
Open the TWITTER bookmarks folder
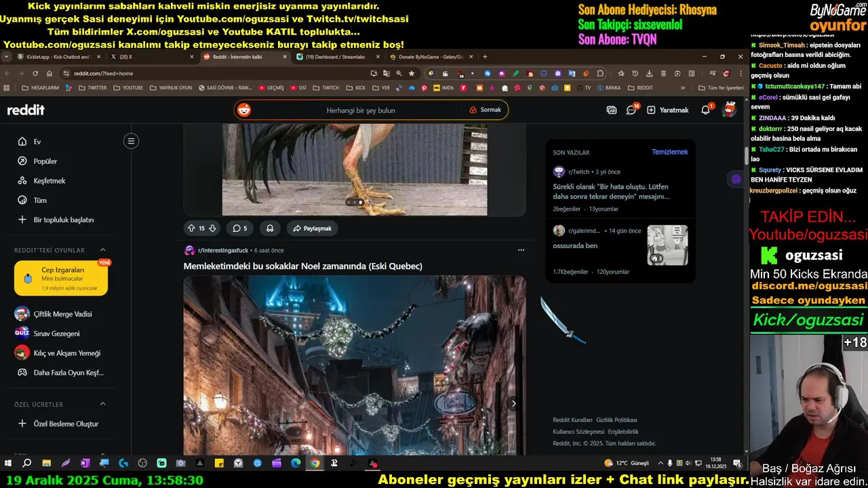pos(92,87)
